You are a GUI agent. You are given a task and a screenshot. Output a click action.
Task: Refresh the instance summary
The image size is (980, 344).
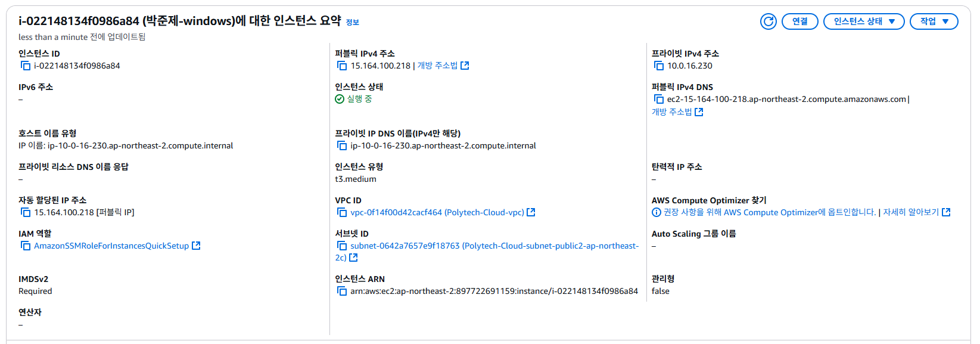click(769, 21)
